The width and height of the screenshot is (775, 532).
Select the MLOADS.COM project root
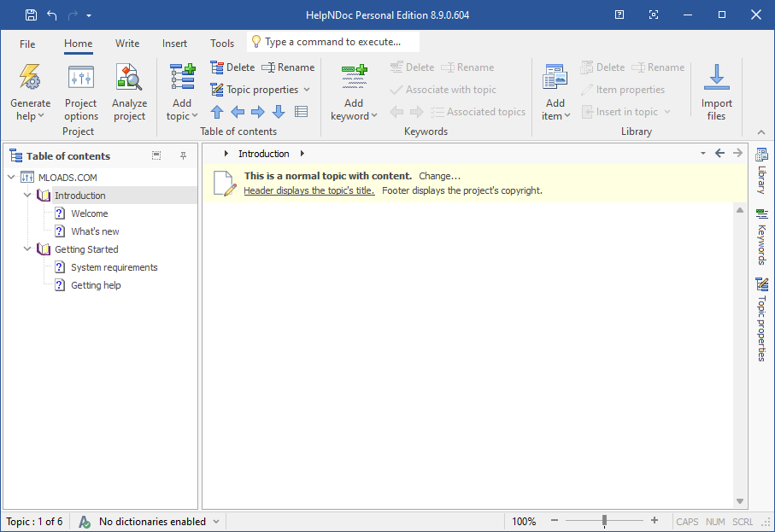pos(68,178)
